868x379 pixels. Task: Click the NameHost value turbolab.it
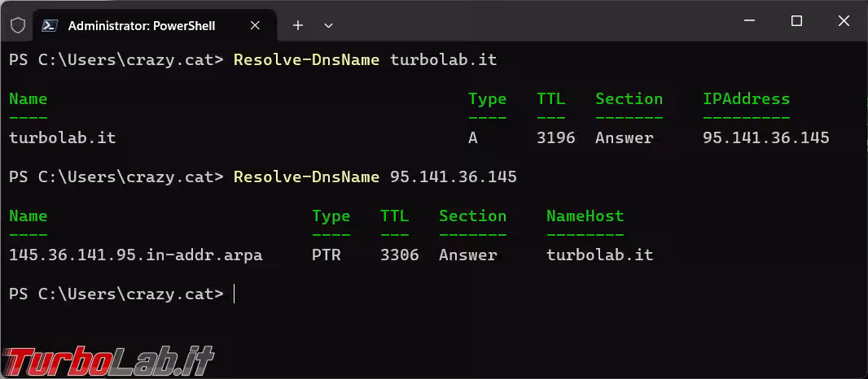[599, 255]
